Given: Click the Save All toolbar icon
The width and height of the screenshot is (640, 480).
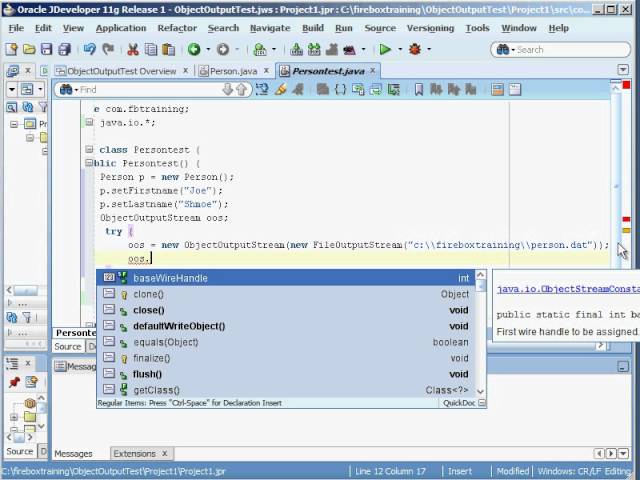Looking at the screenshot, I should pyautogui.click(x=64, y=49).
